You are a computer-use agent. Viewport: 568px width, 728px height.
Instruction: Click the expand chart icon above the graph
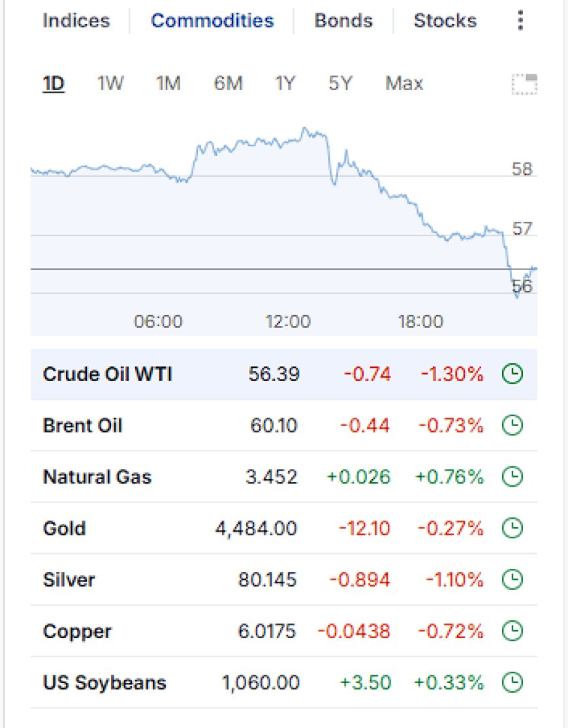[524, 84]
